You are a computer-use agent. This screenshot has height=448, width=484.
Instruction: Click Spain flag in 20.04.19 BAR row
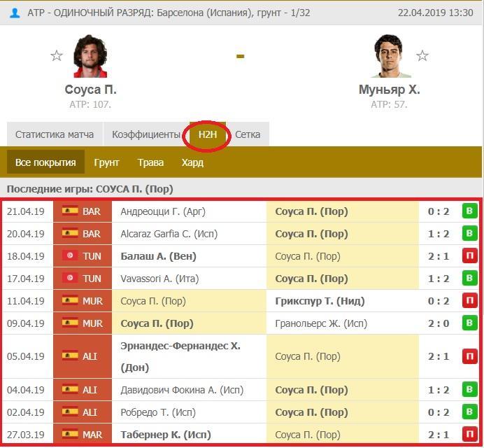[x=70, y=233]
